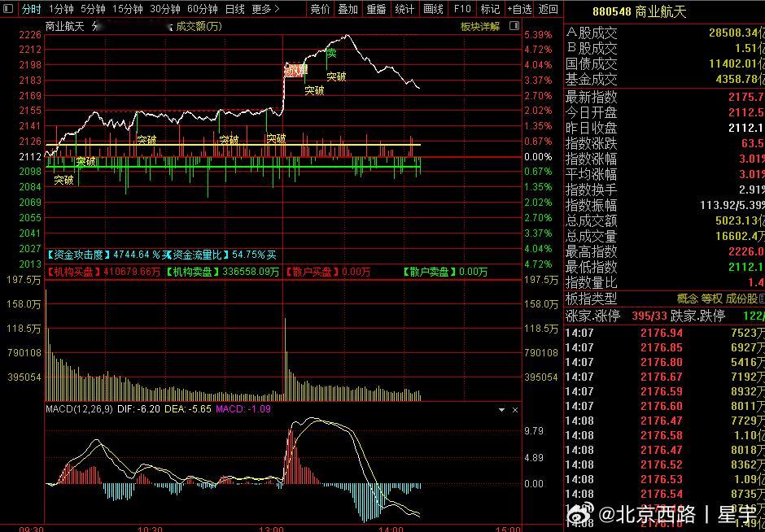Click the 板指类型 row
Screen dimensions: 765x532
pyautogui.click(x=665, y=299)
